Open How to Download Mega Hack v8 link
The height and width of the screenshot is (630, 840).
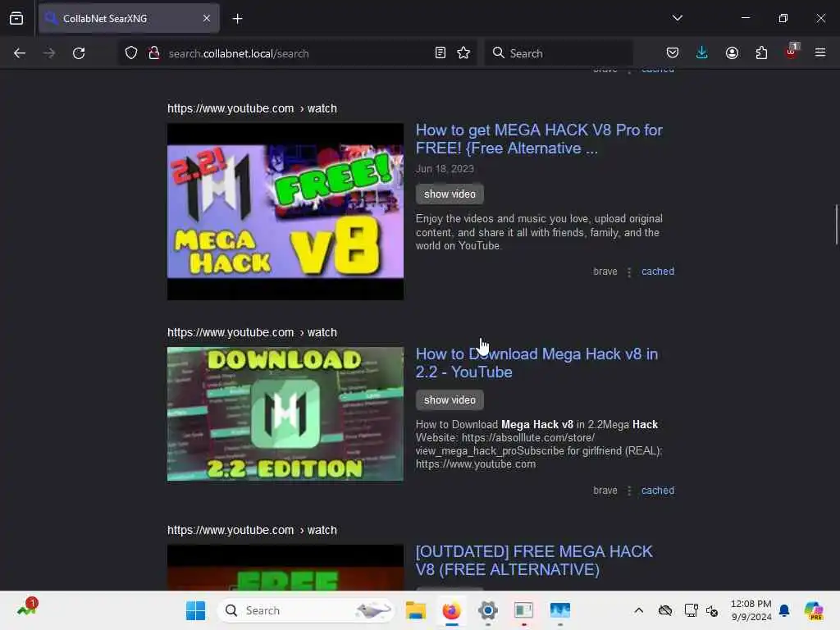(536, 363)
